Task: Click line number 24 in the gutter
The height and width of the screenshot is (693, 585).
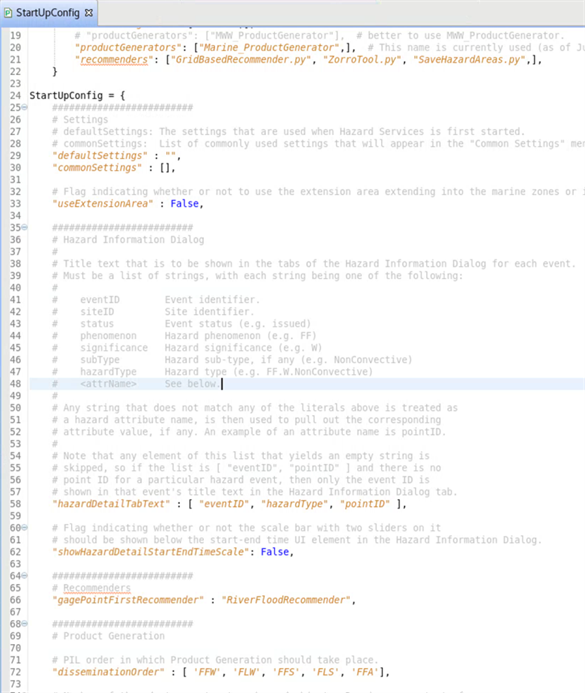Action: pos(15,95)
